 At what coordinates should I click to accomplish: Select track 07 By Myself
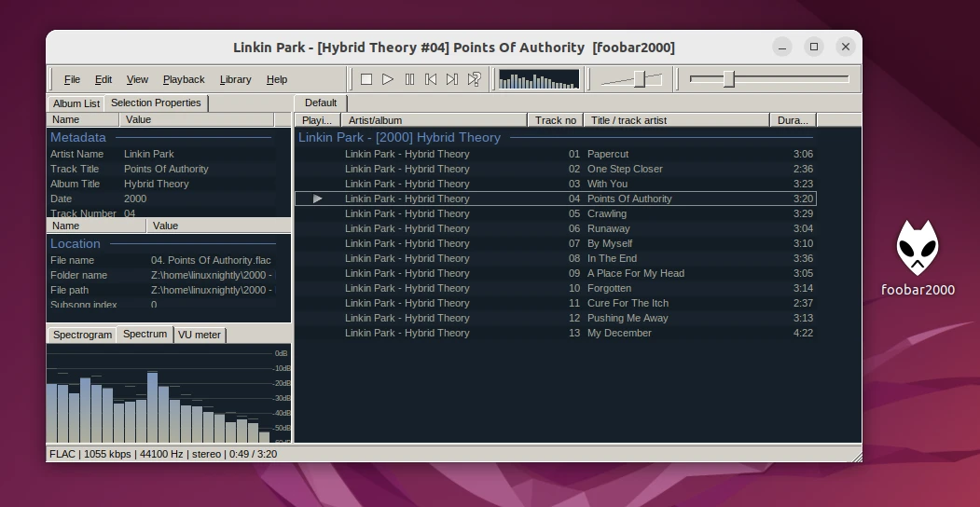coord(555,243)
